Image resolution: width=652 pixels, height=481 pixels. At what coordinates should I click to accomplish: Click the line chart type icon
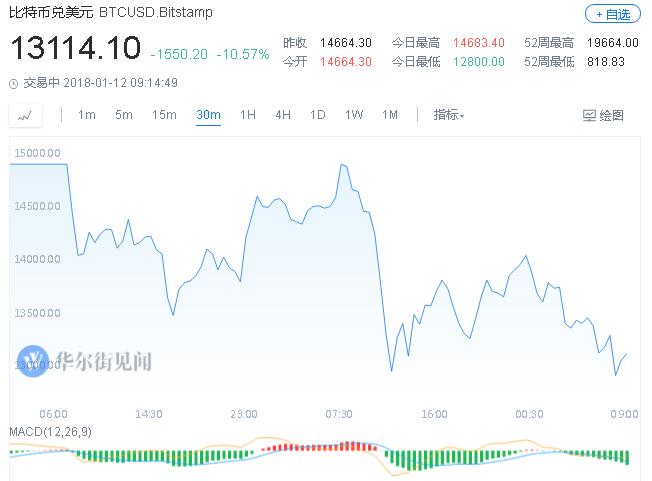[24, 115]
